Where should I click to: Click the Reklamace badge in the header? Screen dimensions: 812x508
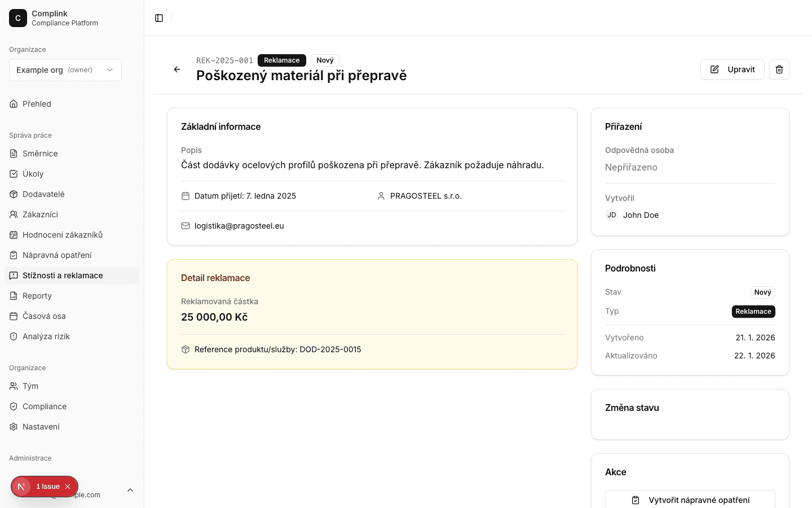coord(282,60)
